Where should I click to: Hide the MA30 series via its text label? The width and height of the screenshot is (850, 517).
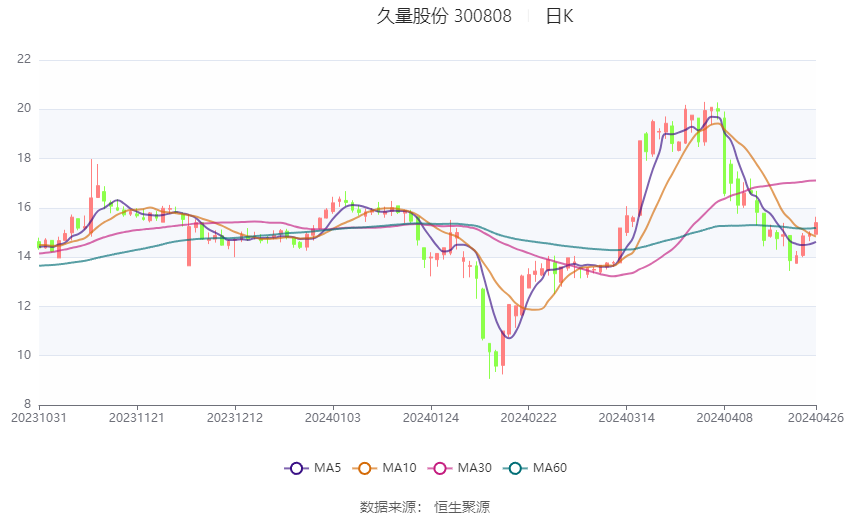tap(474, 468)
